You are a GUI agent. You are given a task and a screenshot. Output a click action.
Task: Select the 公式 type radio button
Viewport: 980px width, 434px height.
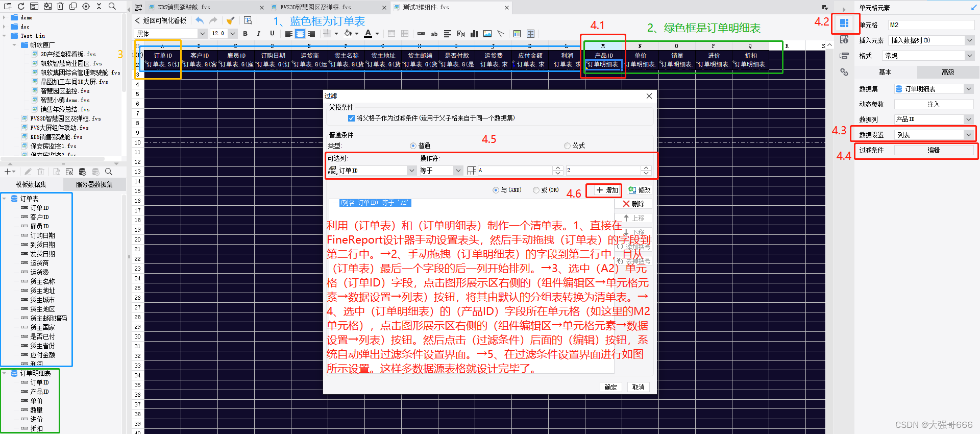[x=567, y=146]
